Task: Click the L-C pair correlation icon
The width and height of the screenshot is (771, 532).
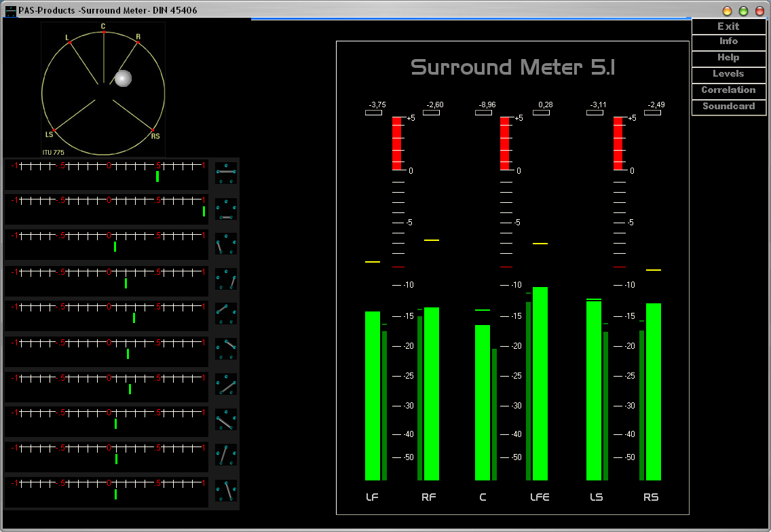Action: point(226,313)
